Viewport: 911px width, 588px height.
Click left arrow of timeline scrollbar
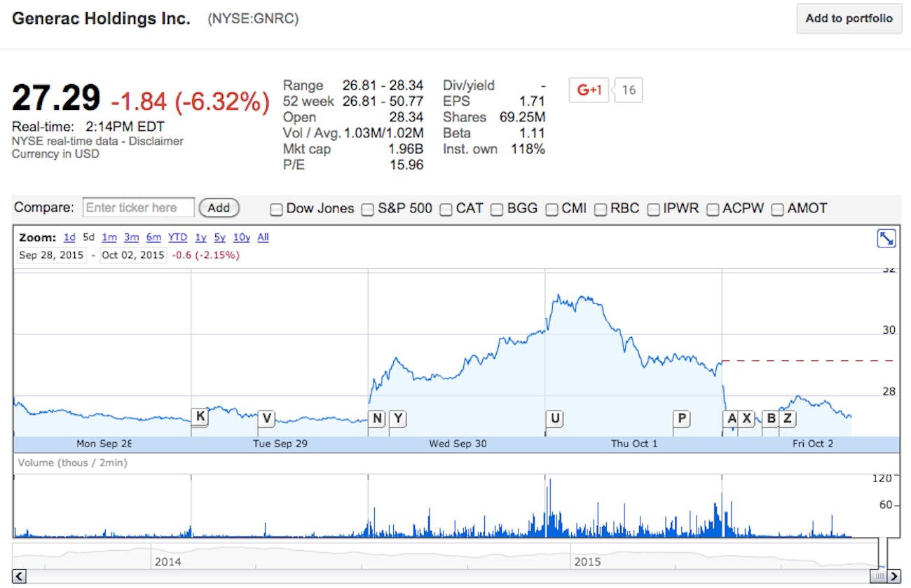coord(20,576)
